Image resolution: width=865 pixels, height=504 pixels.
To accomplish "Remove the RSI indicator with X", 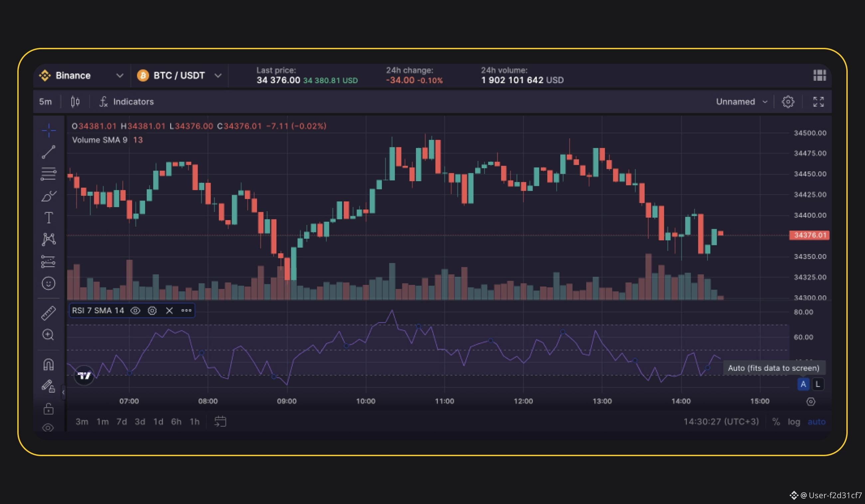I will tap(169, 311).
